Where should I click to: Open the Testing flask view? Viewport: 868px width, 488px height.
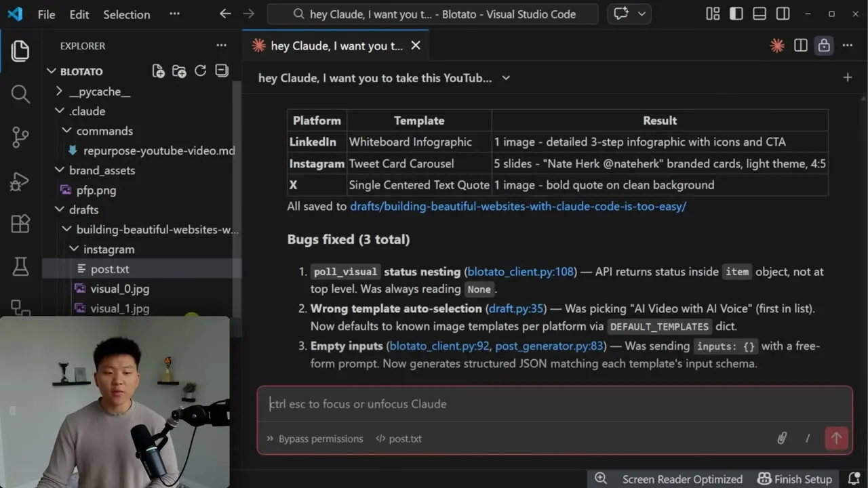click(x=20, y=267)
